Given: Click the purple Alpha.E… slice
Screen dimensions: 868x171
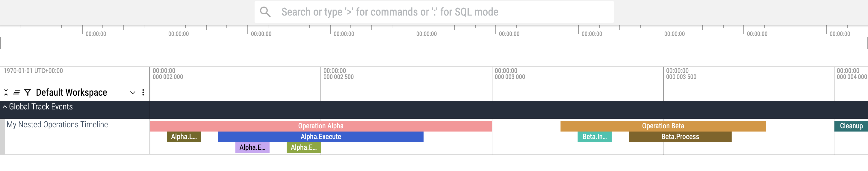Looking at the screenshot, I should pyautogui.click(x=252, y=148).
